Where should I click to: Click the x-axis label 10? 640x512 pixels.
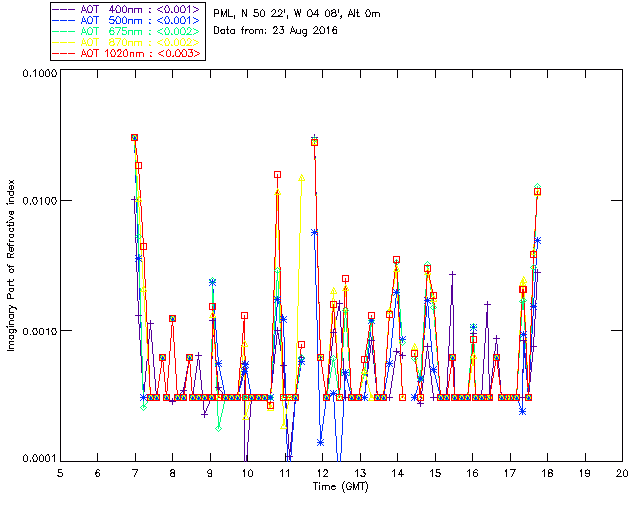coord(247,473)
